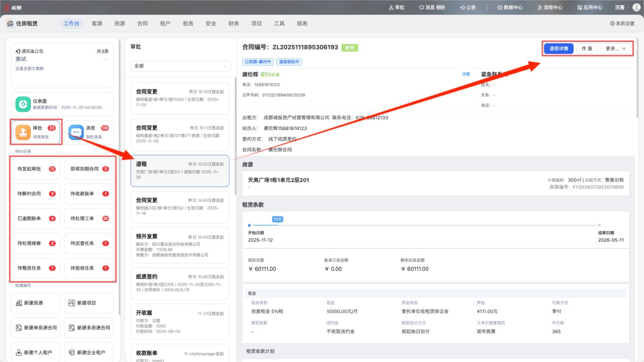Click the user avatar icon
Viewport: 644px width, 362px height.
click(636, 8)
